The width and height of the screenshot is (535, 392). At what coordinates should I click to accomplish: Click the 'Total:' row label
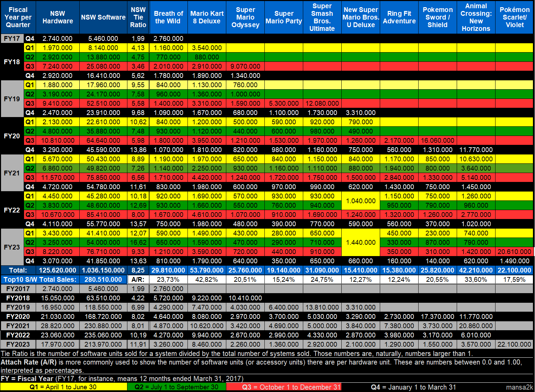(x=18, y=270)
